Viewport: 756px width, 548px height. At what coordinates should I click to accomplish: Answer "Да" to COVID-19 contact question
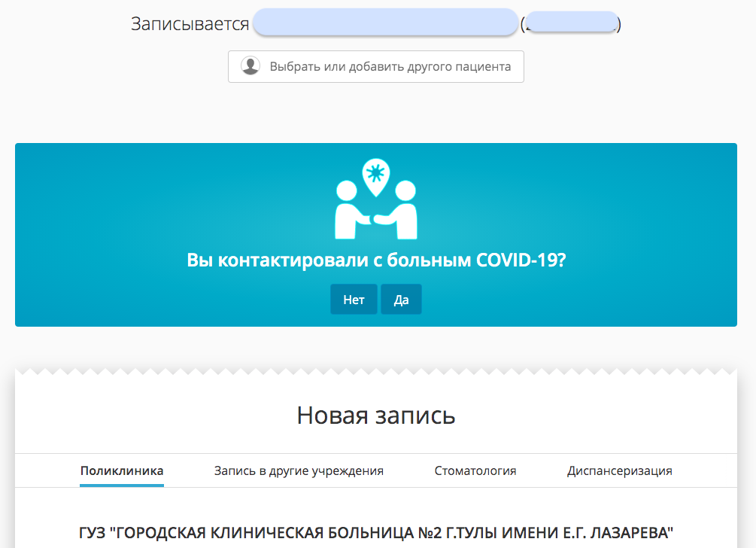click(x=401, y=300)
